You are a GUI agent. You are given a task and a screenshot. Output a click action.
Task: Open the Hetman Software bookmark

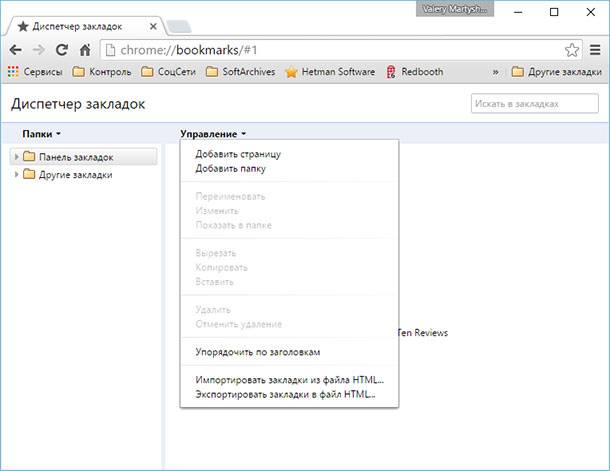tap(330, 72)
